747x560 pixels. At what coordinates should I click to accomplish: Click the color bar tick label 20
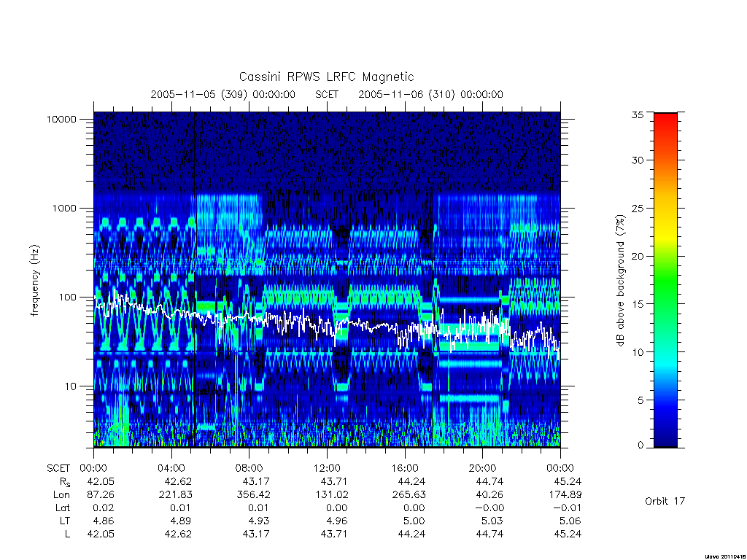(x=638, y=256)
